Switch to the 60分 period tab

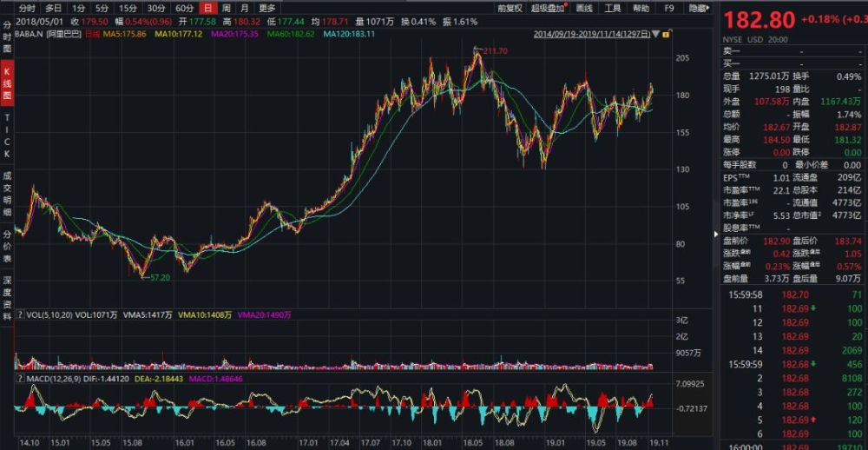click(184, 9)
